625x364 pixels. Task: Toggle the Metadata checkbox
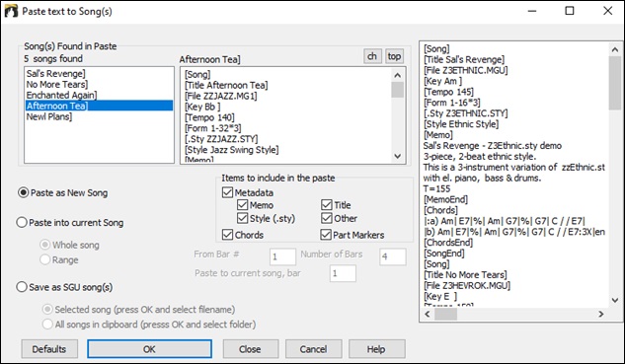(x=228, y=192)
